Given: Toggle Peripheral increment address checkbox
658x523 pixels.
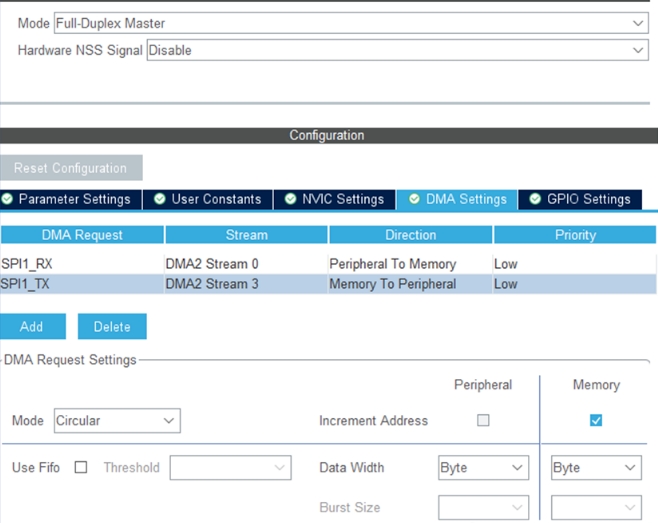Looking at the screenshot, I should point(483,421).
